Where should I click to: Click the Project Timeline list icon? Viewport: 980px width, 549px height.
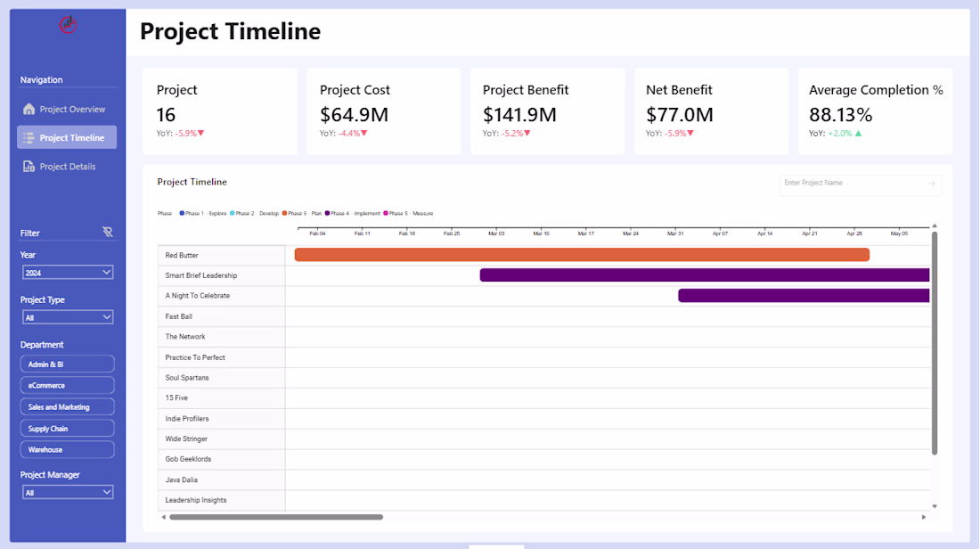[x=29, y=138]
